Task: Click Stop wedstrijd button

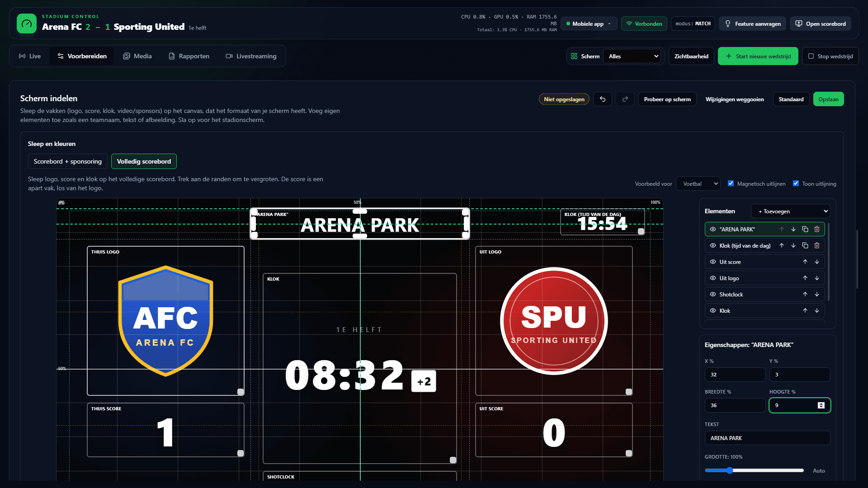Action: [x=830, y=56]
